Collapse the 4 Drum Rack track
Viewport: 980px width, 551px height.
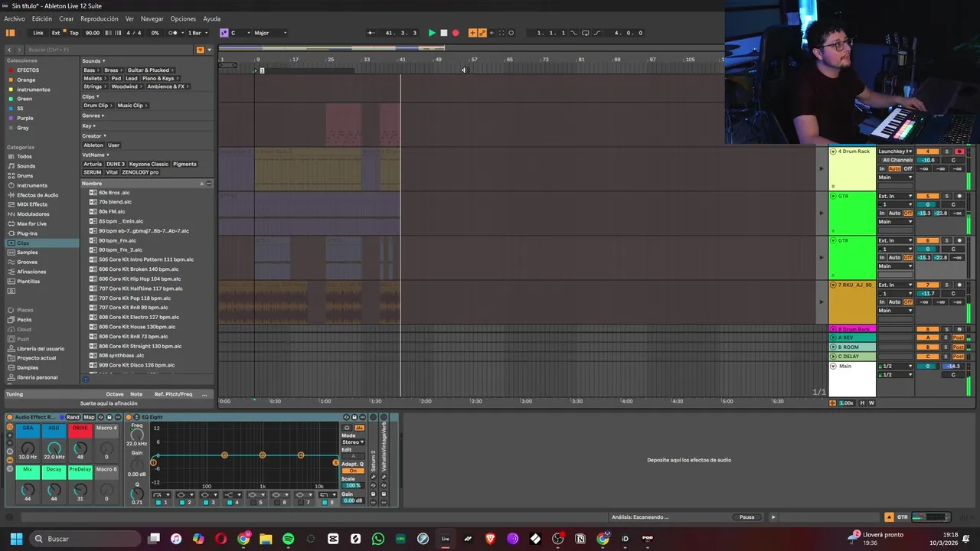click(833, 152)
